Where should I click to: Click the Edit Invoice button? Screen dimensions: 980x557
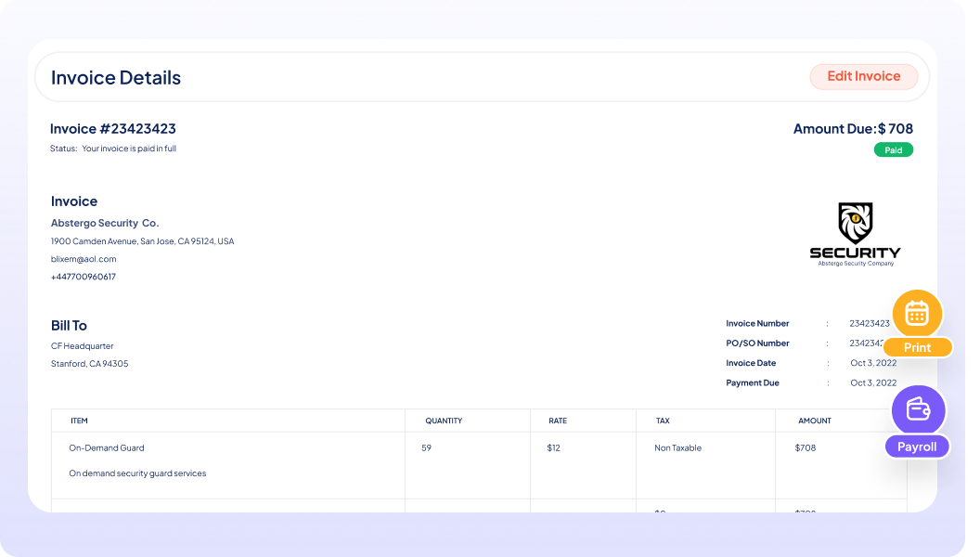click(x=863, y=76)
